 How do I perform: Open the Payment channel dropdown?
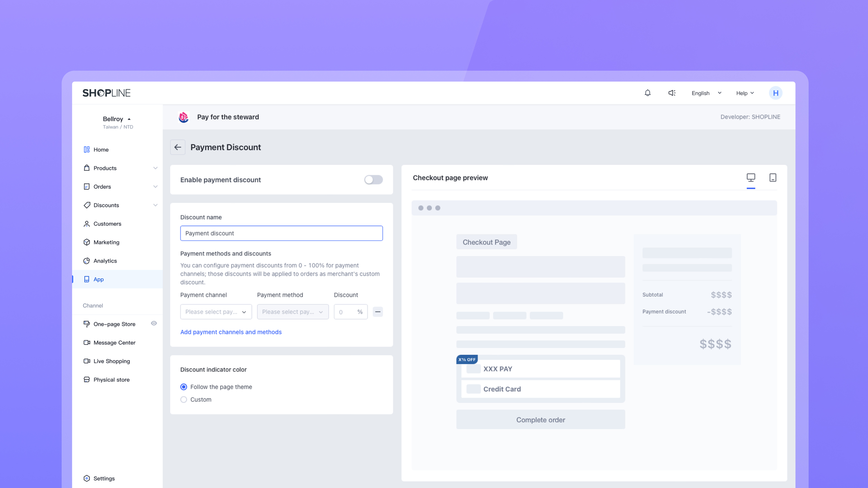tap(216, 312)
